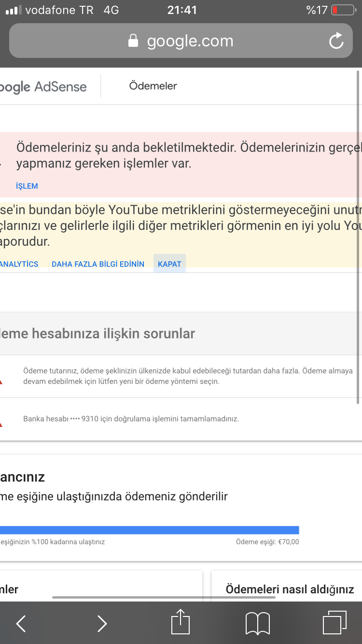Click the ANALYTICS link in notice
The image size is (362, 644).
click(x=19, y=264)
